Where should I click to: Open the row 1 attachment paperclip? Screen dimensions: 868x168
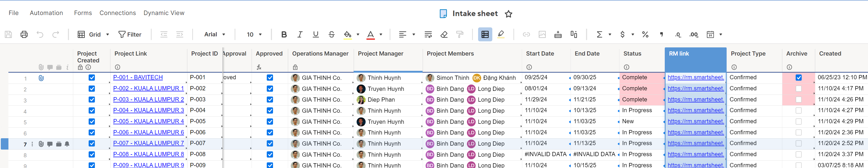tap(41, 78)
